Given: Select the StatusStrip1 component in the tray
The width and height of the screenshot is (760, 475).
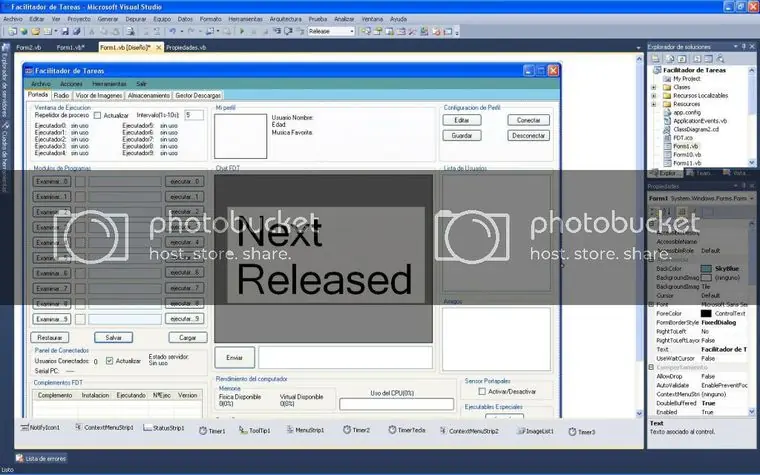Looking at the screenshot, I should [164, 428].
